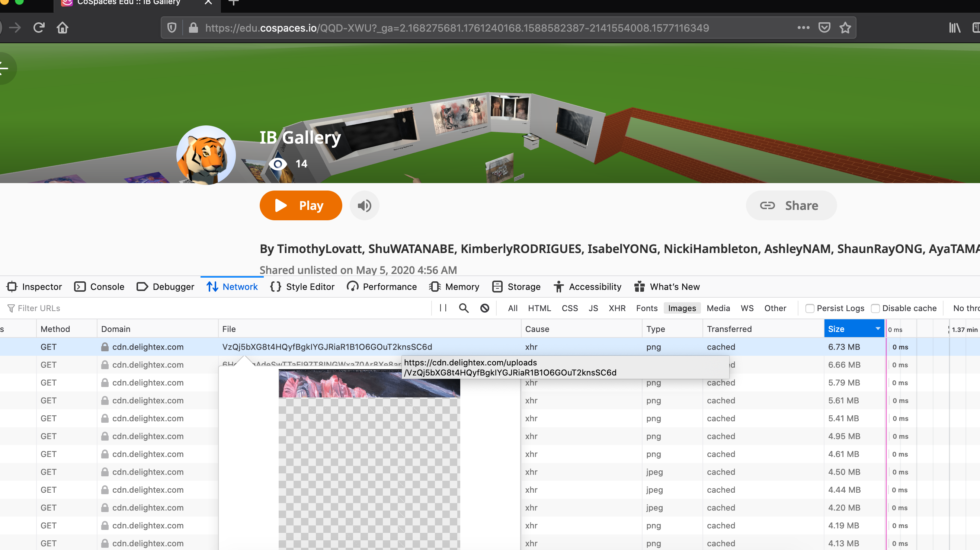Save page to Pocket icon
Screen dimensions: 980x550
pos(824,28)
